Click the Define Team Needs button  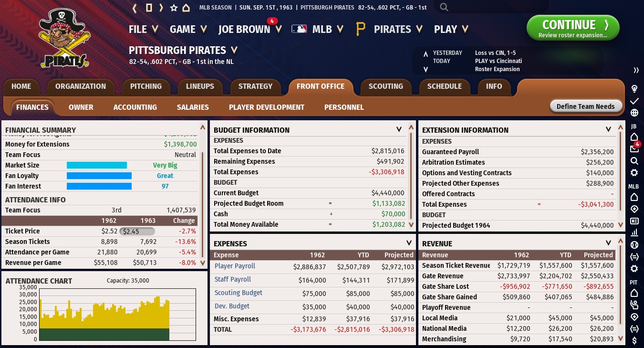point(586,106)
